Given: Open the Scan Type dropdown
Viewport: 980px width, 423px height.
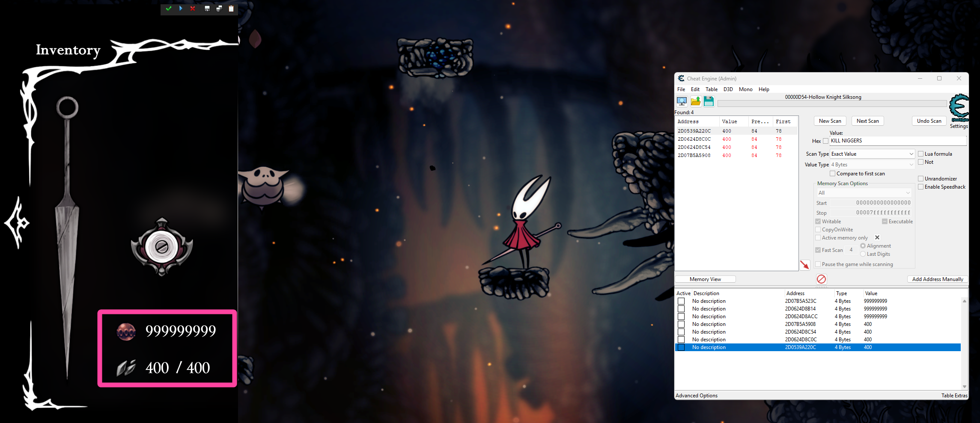Looking at the screenshot, I should (x=873, y=154).
